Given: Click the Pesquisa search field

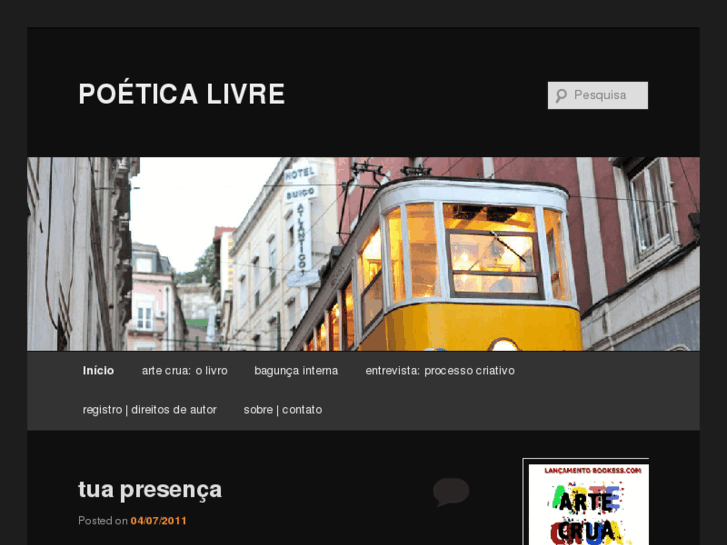Looking at the screenshot, I should 598,96.
